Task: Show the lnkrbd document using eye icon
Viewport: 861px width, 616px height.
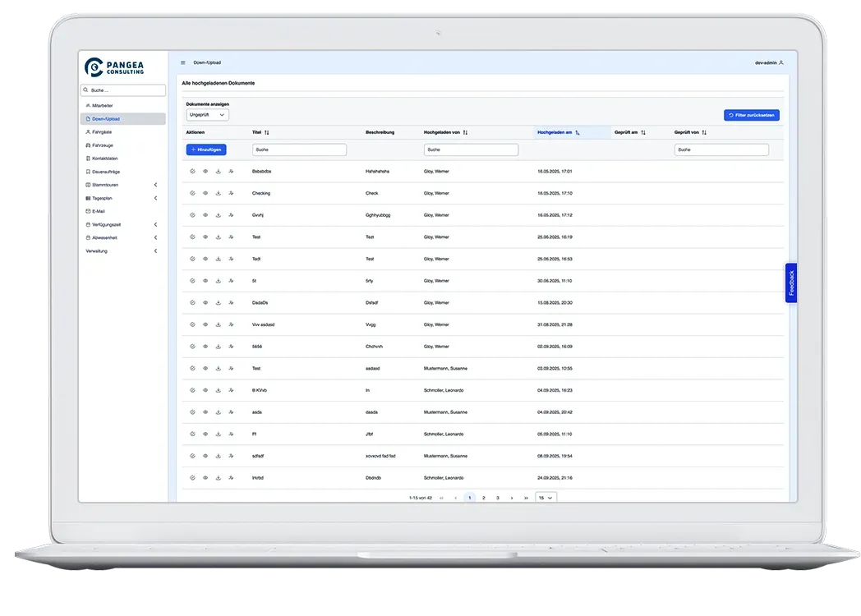Action: click(x=205, y=477)
